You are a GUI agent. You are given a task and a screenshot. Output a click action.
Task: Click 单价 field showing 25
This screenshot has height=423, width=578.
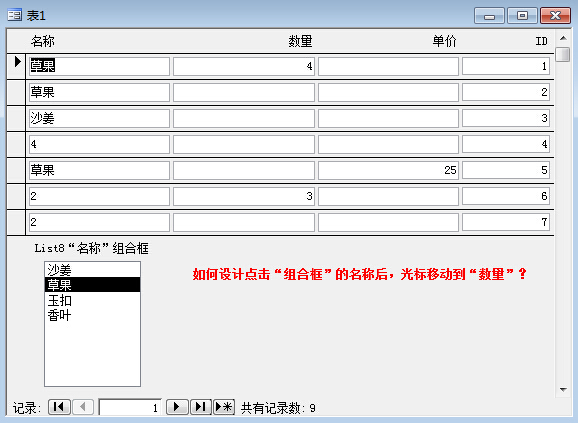pos(388,170)
